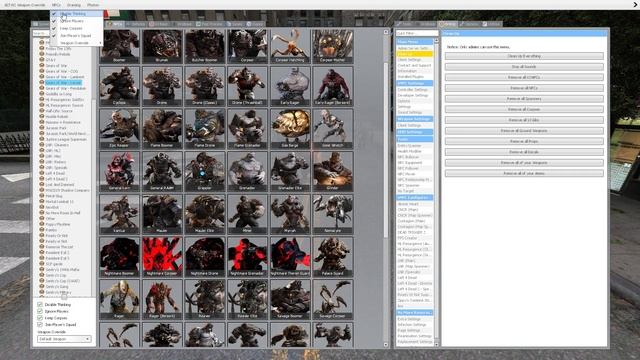Collapse the Tools category header
The image size is (640, 360).
[415, 139]
